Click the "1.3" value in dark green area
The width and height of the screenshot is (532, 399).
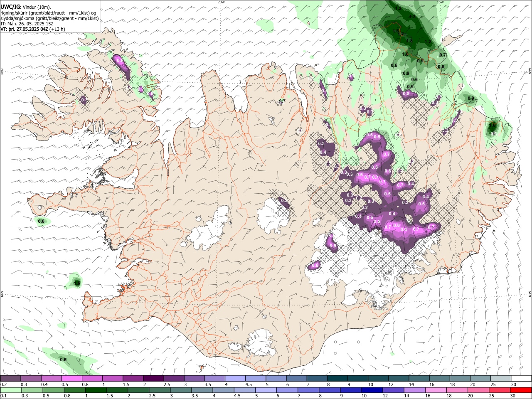(412, 17)
